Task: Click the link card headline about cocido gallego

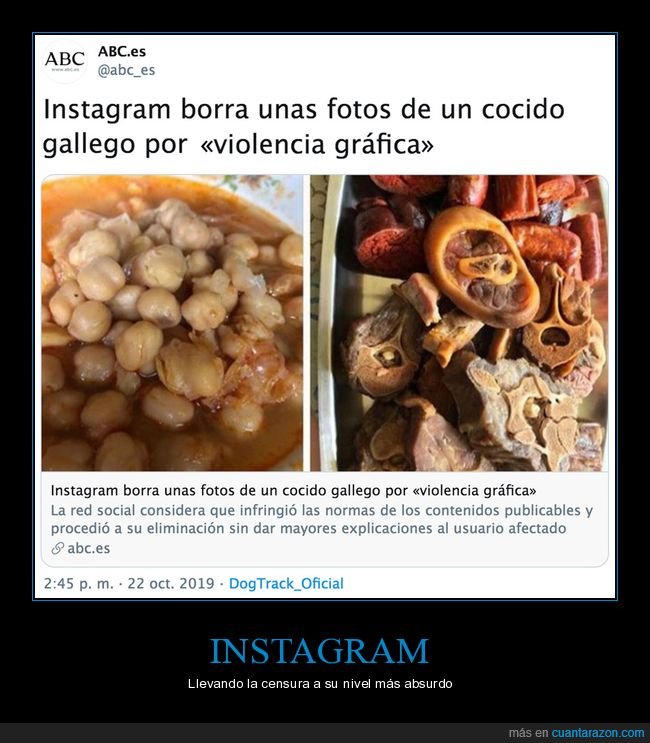Action: tap(293, 490)
